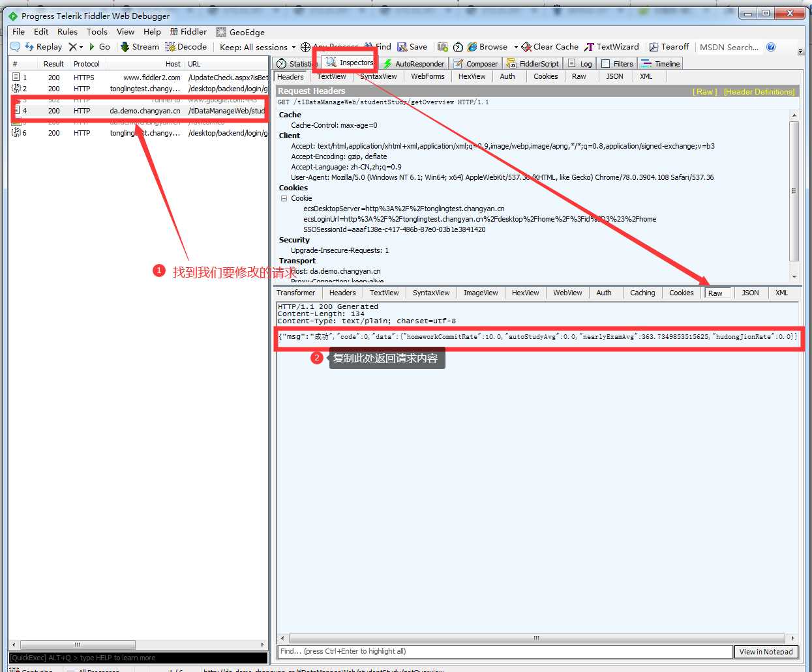Click the Replay toolbar button
812x672 pixels.
tap(44, 47)
